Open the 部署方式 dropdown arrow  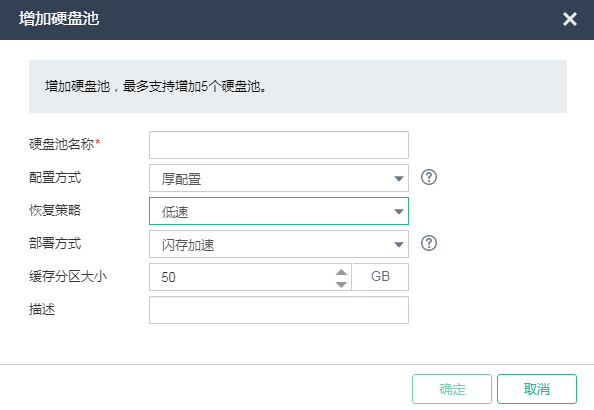399,244
